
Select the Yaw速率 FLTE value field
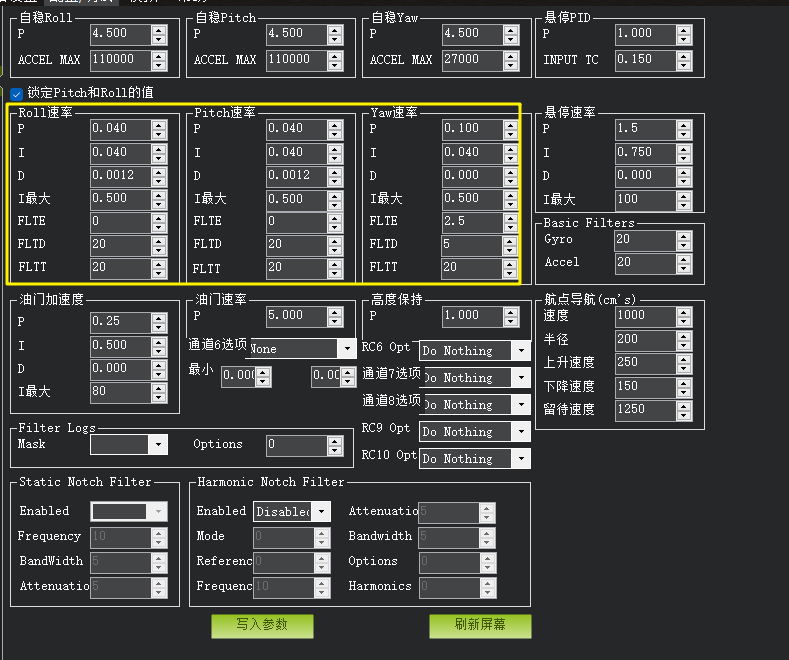[472, 221]
